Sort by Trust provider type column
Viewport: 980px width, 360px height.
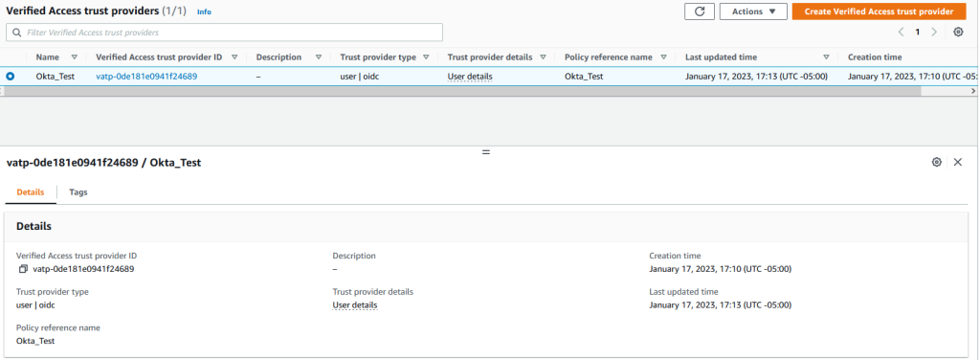click(426, 56)
